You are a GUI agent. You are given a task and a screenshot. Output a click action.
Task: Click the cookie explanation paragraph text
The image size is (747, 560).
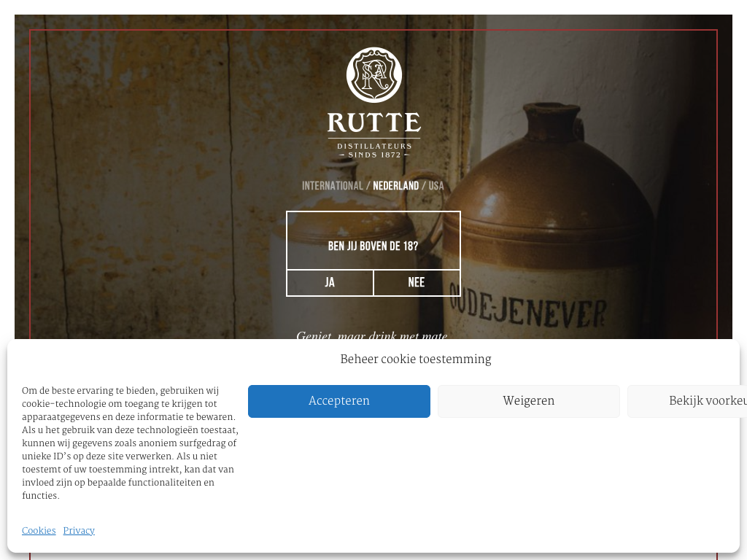point(129,443)
